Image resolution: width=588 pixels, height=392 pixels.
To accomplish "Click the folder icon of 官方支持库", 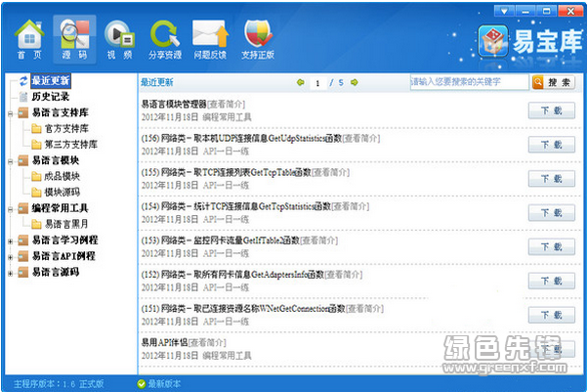I will click(x=36, y=129).
